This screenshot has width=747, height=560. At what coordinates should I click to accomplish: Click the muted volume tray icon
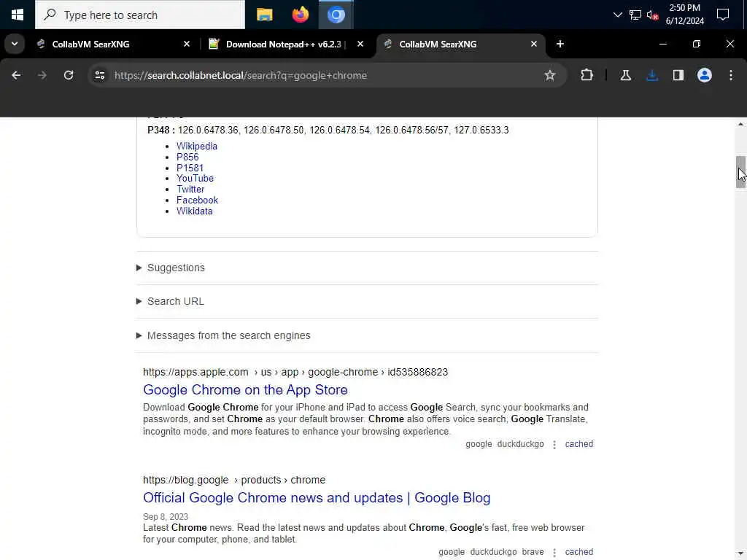tap(652, 15)
